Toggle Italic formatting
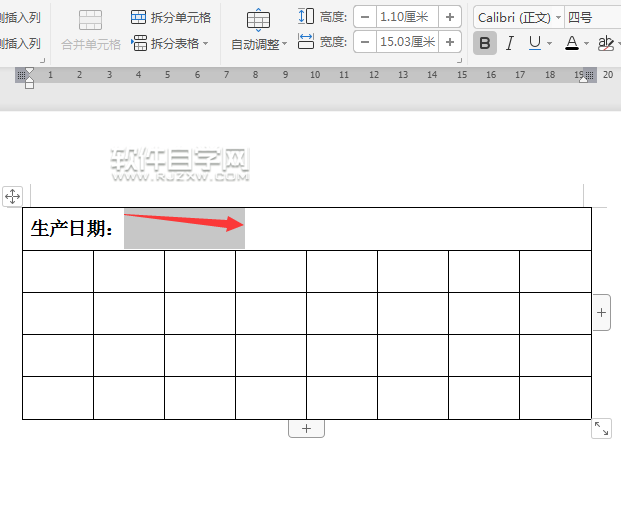The height and width of the screenshot is (508, 621). pyautogui.click(x=510, y=43)
